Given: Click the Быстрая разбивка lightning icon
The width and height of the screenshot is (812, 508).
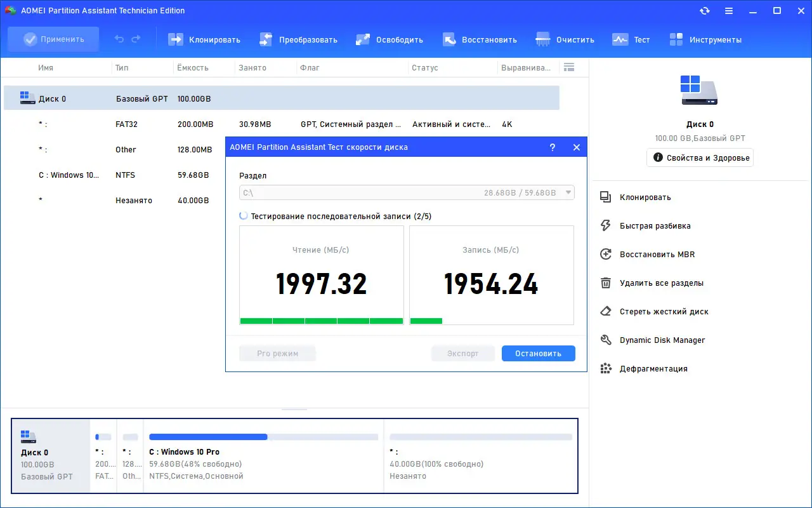Looking at the screenshot, I should coord(606,226).
